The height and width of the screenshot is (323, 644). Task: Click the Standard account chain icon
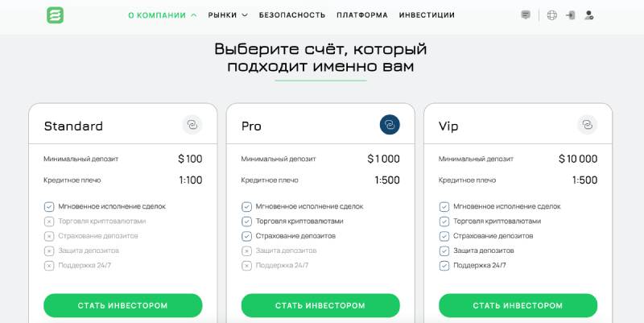192,125
